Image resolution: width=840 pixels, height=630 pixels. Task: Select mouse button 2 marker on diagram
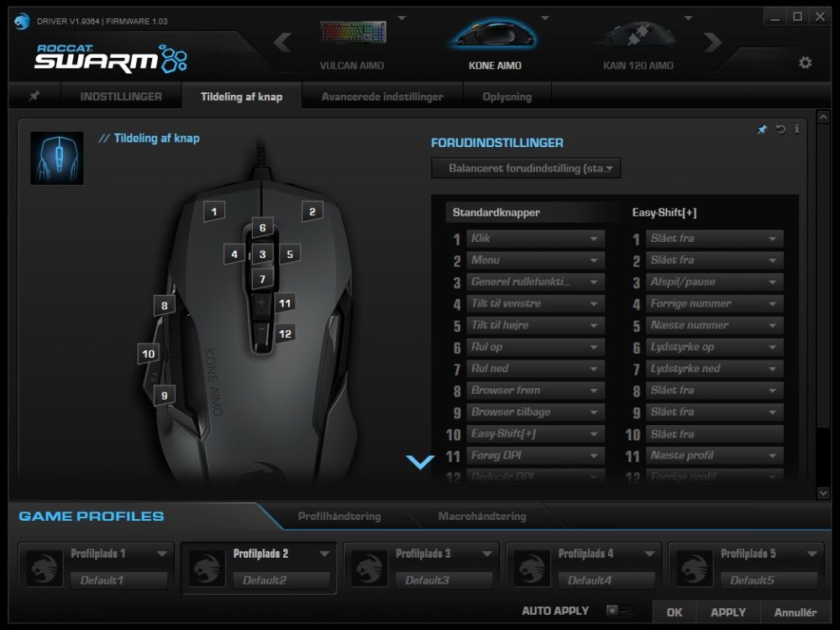click(312, 212)
